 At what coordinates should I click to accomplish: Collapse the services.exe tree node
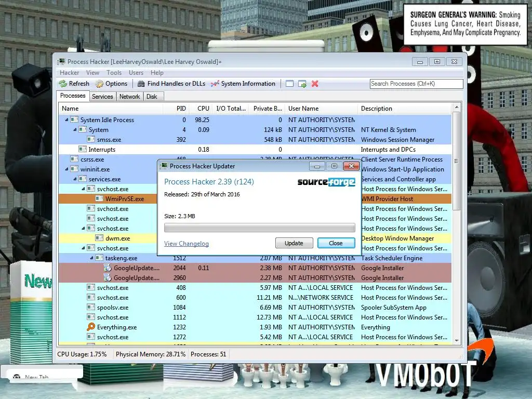75,179
